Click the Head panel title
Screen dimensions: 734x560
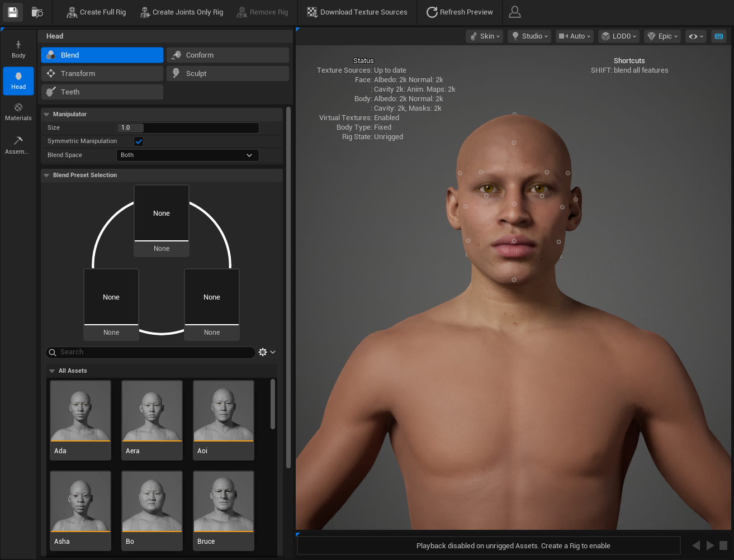click(x=55, y=36)
